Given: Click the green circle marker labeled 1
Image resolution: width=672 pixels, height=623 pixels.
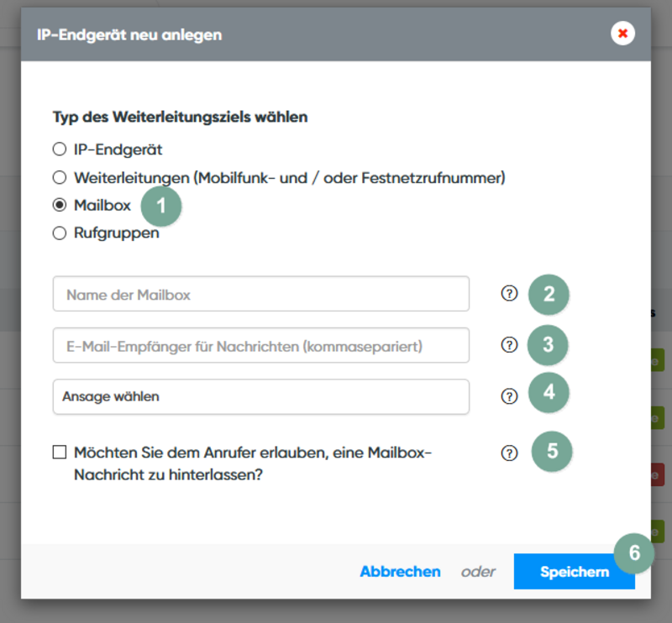Looking at the screenshot, I should [x=160, y=206].
